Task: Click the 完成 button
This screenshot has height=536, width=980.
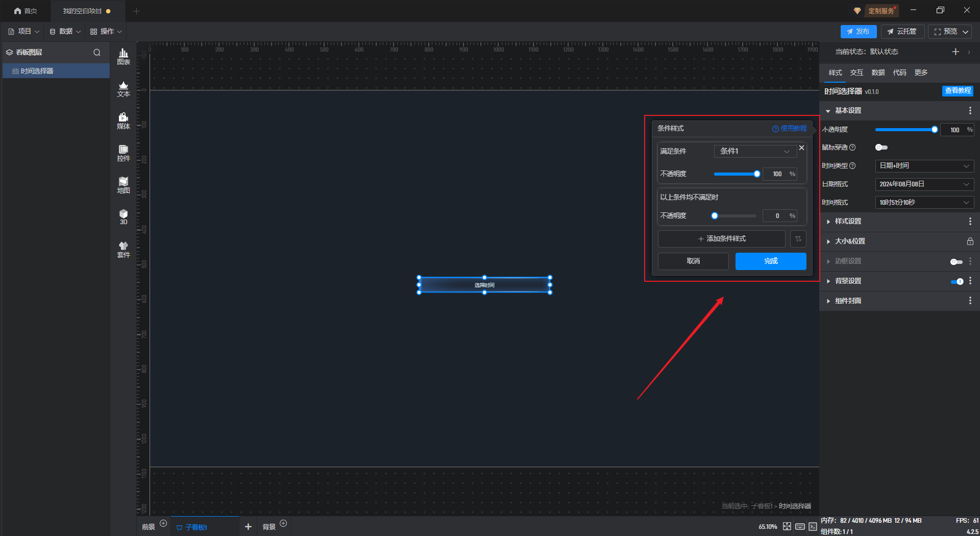Action: (771, 261)
